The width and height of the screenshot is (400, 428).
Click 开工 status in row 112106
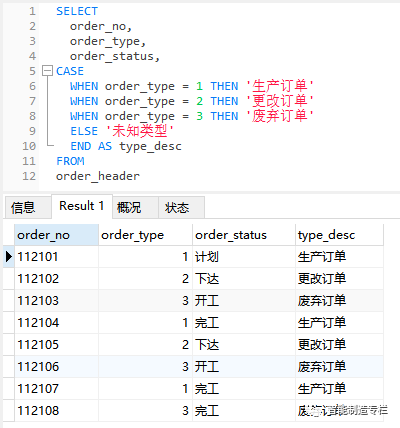coord(244,367)
